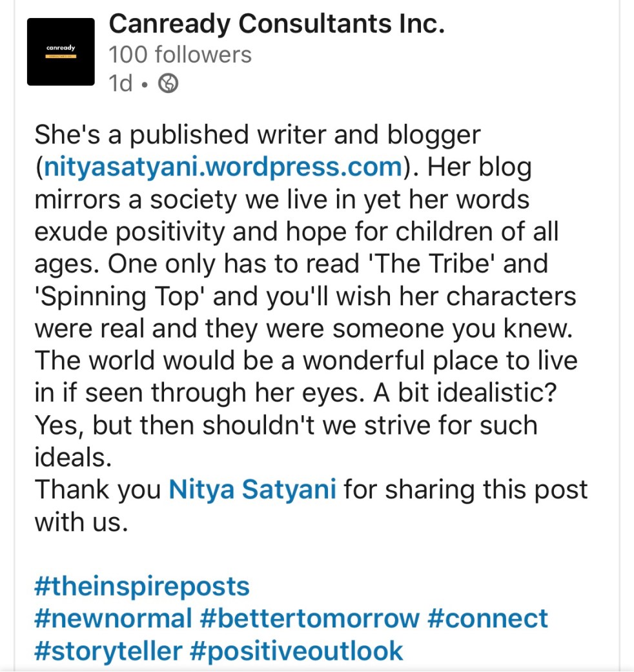Open the #theinspireposts hashtag
The height and width of the screenshot is (672, 634).
tap(141, 587)
